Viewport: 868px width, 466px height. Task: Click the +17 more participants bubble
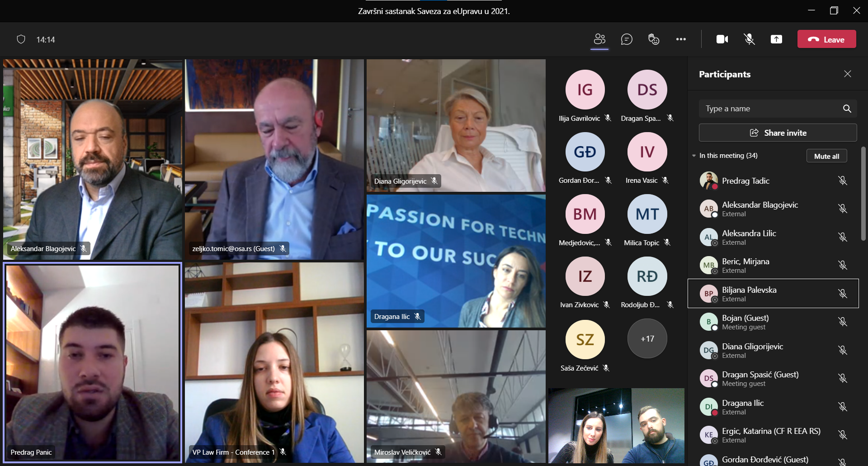click(x=647, y=338)
